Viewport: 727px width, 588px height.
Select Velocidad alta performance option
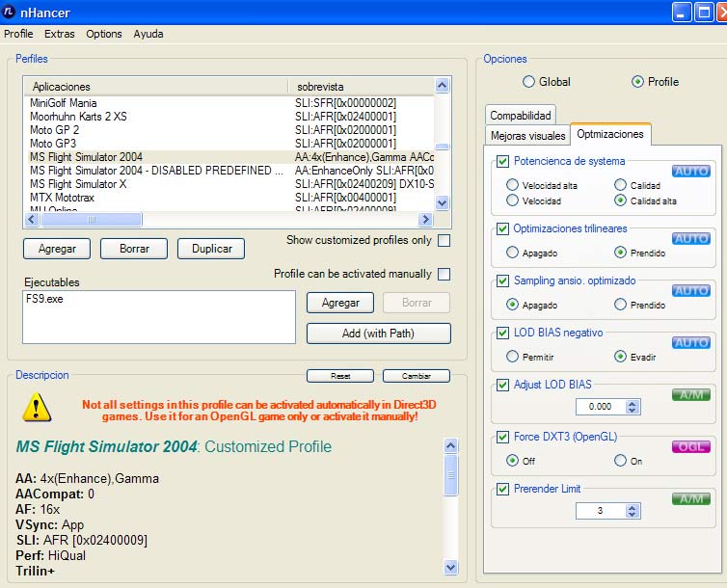[512, 185]
